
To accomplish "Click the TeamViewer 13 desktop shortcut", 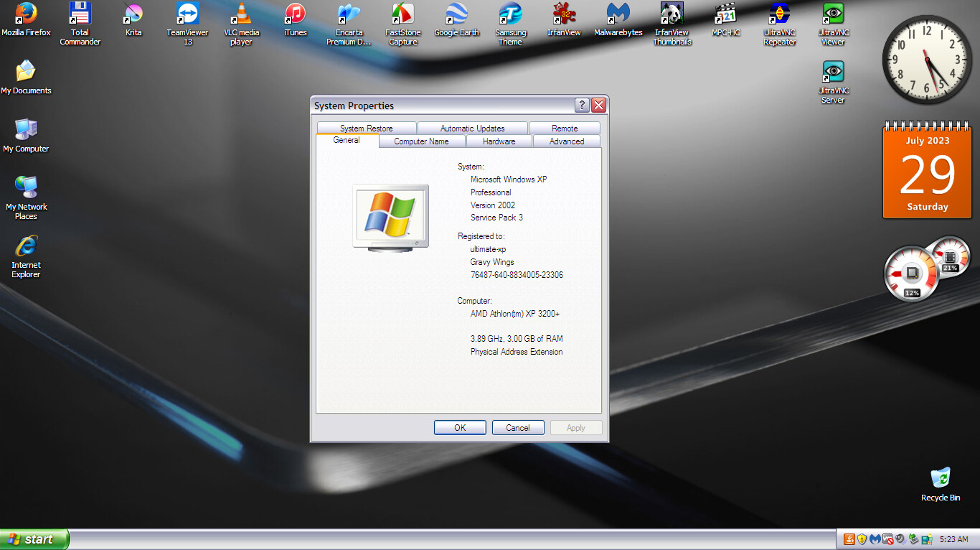I will tap(187, 14).
